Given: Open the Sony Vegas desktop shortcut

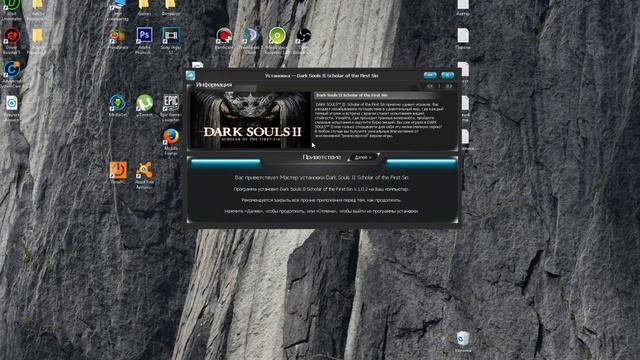Looking at the screenshot, I should click(x=171, y=40).
